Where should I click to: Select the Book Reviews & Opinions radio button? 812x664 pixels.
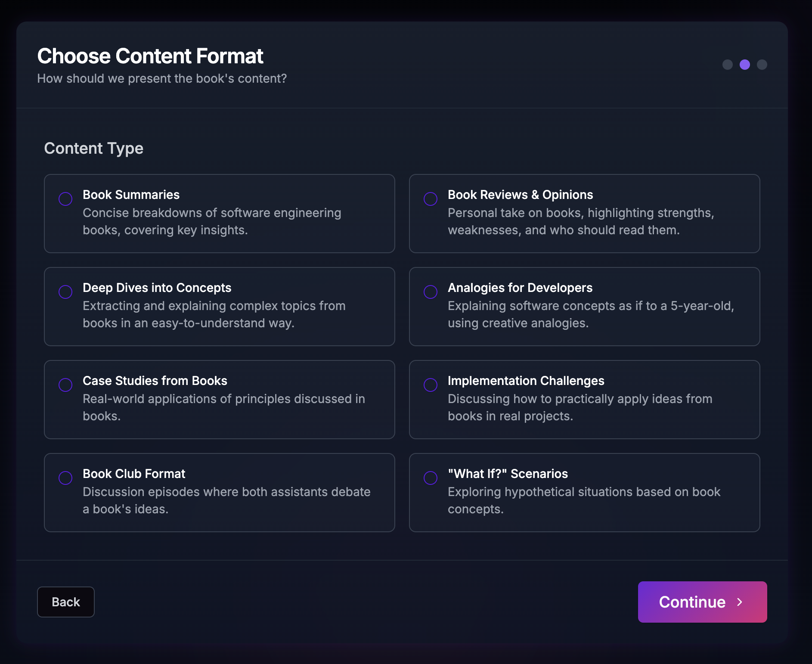(431, 199)
